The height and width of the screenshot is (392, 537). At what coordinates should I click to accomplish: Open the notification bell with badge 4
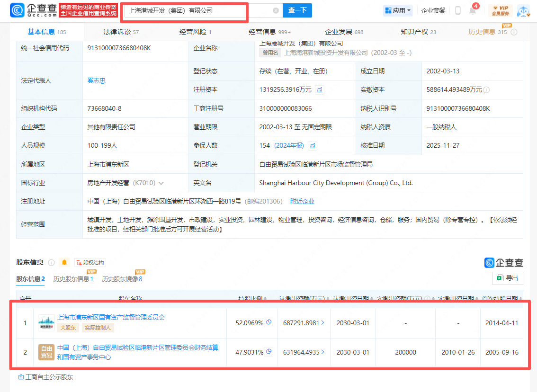tap(473, 10)
